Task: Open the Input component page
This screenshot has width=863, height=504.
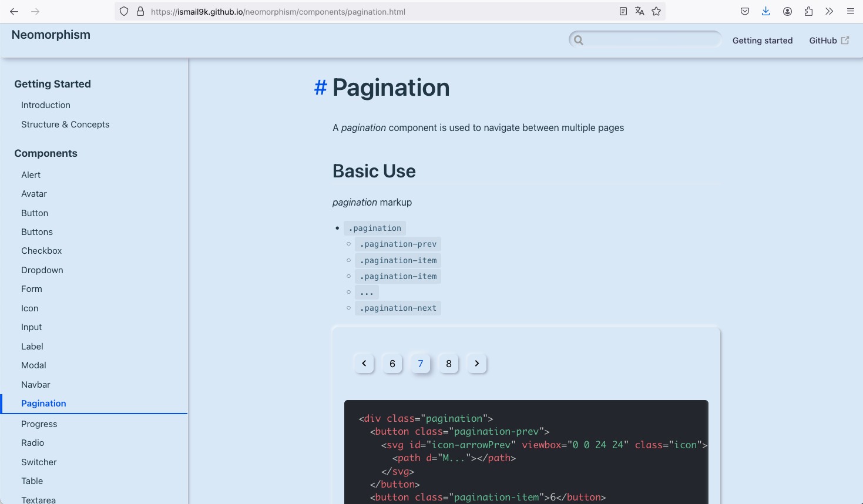Action: pyautogui.click(x=32, y=327)
